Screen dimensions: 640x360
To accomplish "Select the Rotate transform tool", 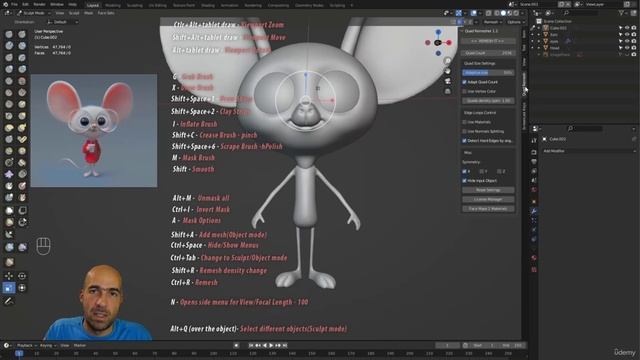I will (x=22, y=276).
